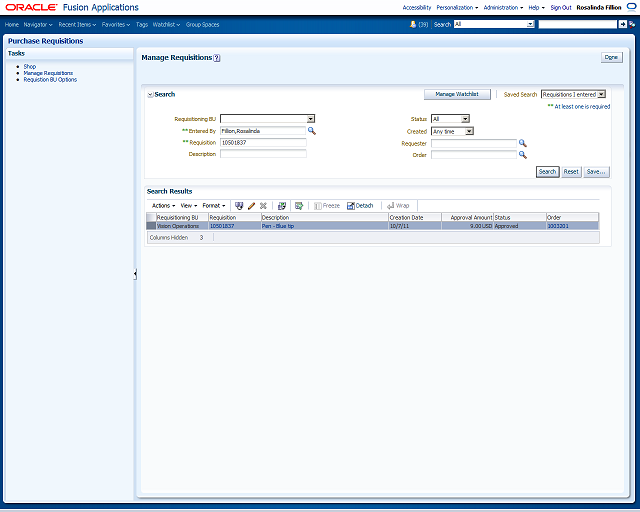Click the pencil edit icon in results toolbar
Image resolution: width=640 pixels, height=512 pixels.
[251, 206]
